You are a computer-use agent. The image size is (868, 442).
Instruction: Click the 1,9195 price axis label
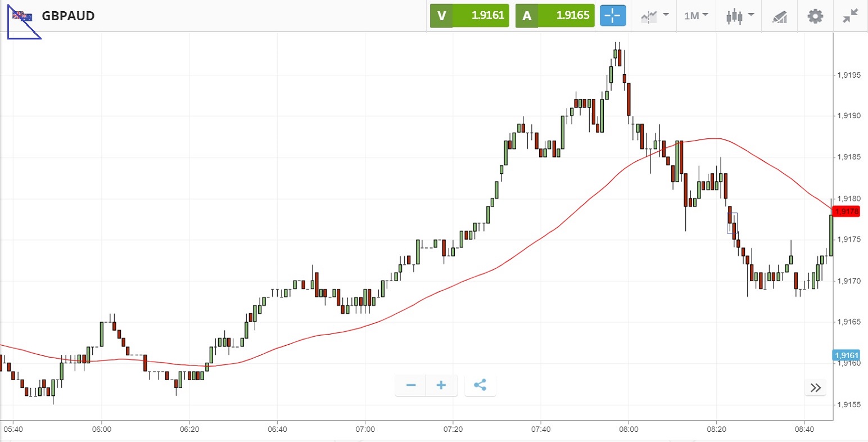(x=849, y=75)
